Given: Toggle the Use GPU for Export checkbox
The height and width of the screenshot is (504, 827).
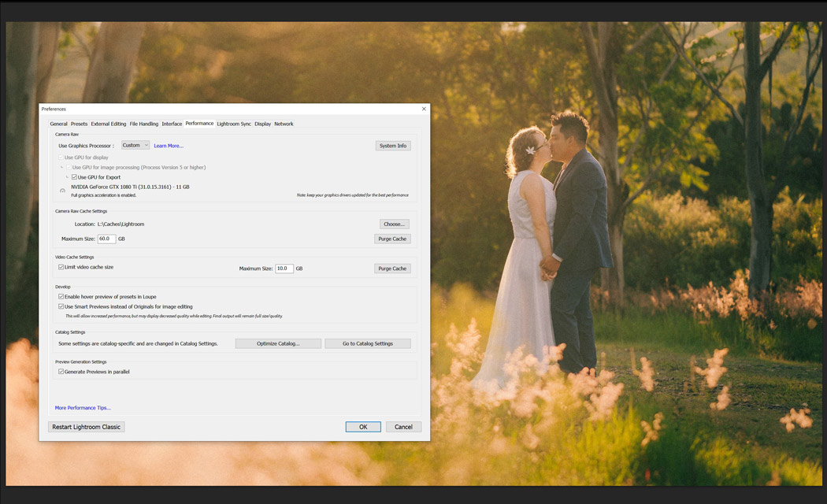Looking at the screenshot, I should (x=74, y=177).
